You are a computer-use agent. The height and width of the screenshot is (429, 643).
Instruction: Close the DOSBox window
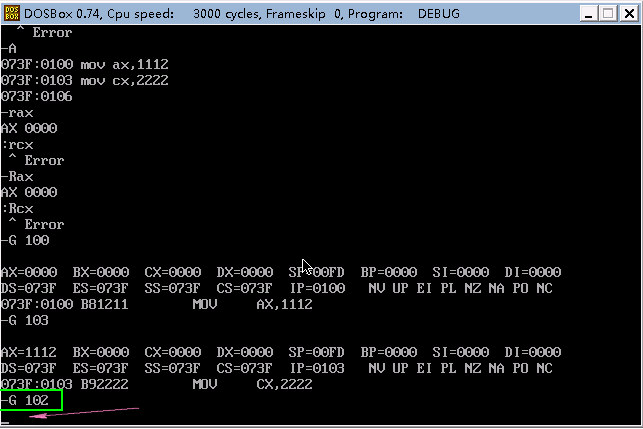629,14
